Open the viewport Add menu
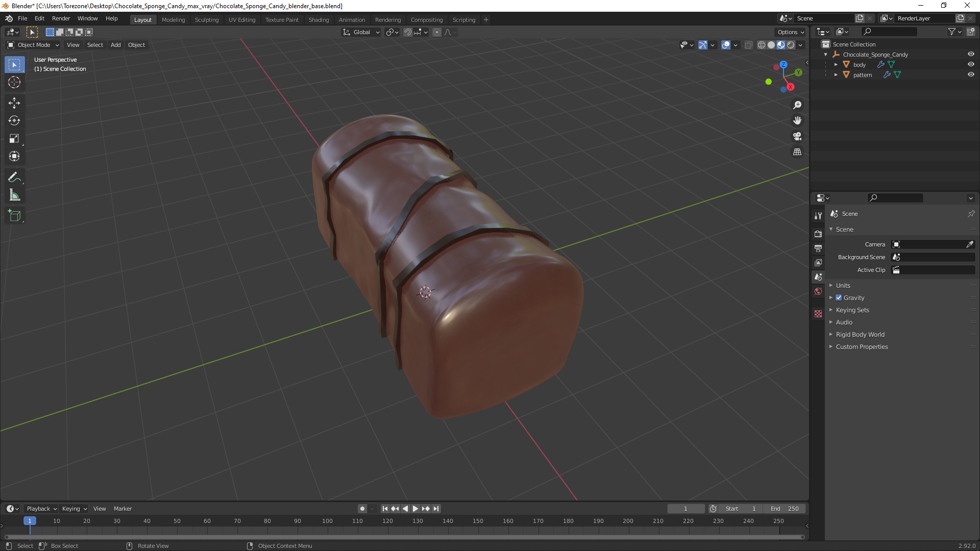This screenshot has width=980, height=551. click(x=116, y=45)
